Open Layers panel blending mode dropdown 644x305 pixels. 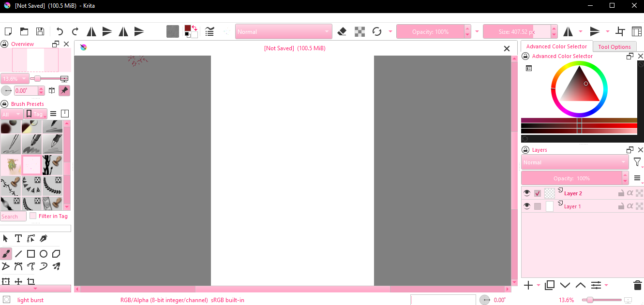coord(575,162)
